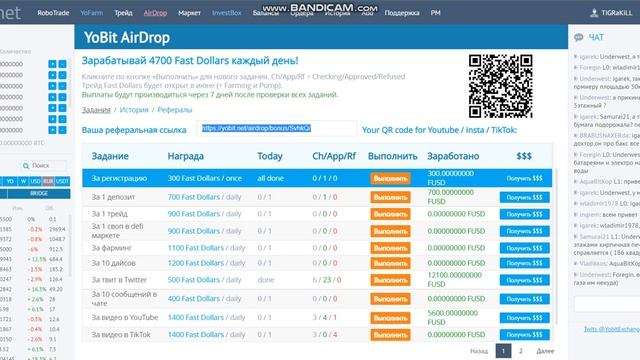This screenshot has height=360, width=640.
Task: Click chat username Vladikkos
Action: click(593, 264)
